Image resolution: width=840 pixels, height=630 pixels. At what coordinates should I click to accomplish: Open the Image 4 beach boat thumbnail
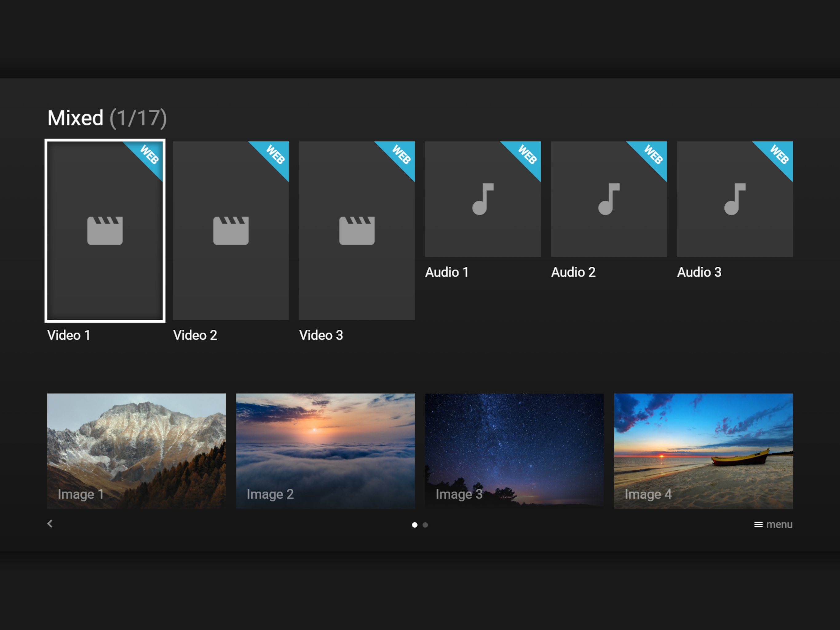[x=703, y=451]
